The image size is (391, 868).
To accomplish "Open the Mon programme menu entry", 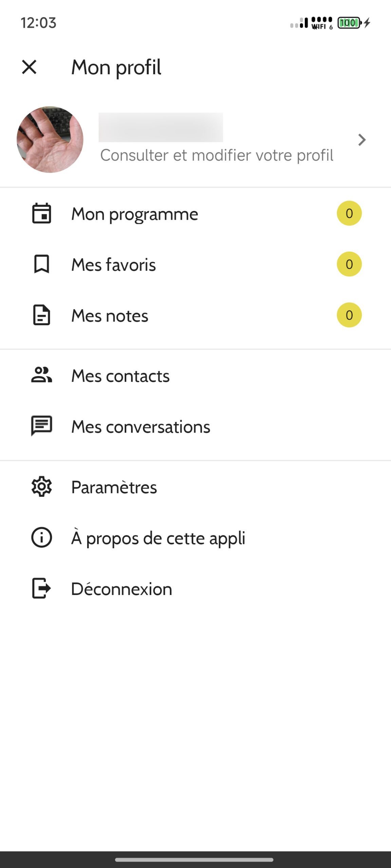I will tap(134, 214).
